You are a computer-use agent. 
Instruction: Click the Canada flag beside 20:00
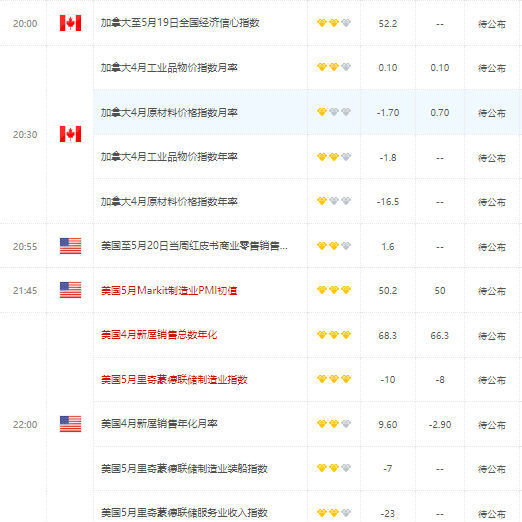[70, 23]
